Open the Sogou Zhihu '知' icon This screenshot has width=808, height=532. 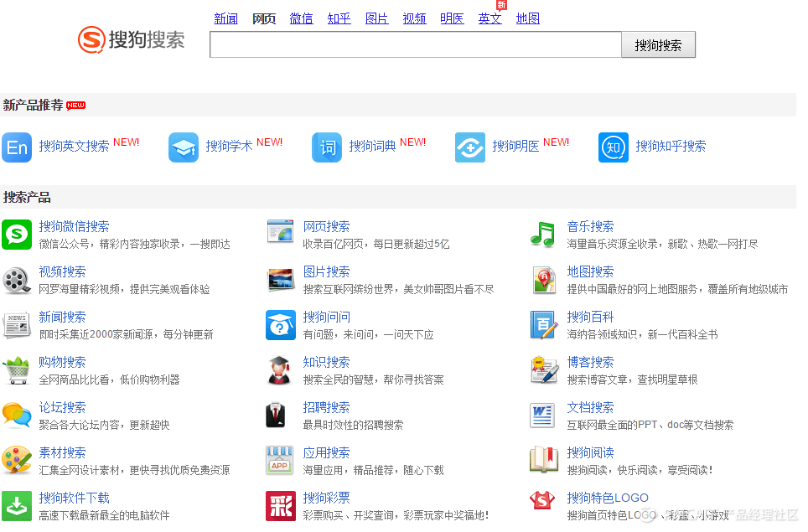coord(614,147)
